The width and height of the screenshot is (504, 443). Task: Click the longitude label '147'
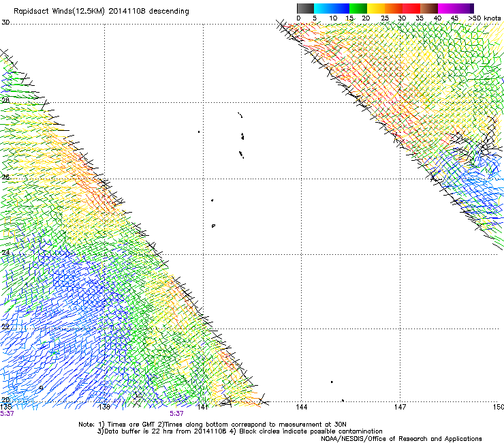pos(400,408)
